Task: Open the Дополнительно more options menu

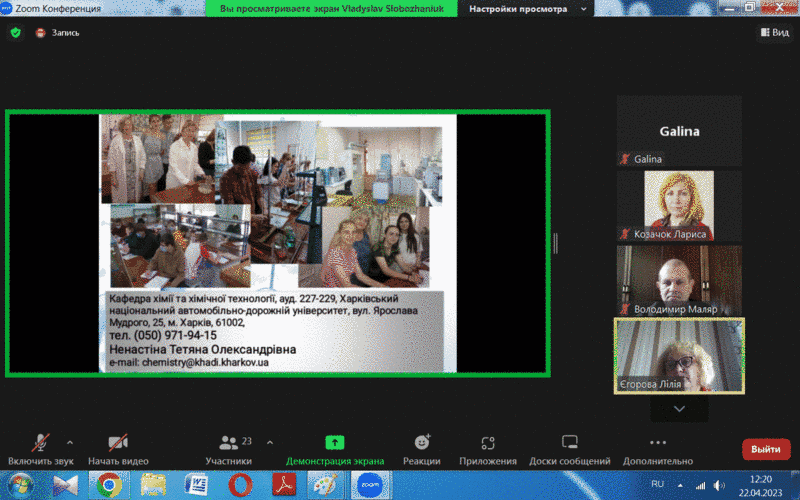Action: (x=657, y=449)
